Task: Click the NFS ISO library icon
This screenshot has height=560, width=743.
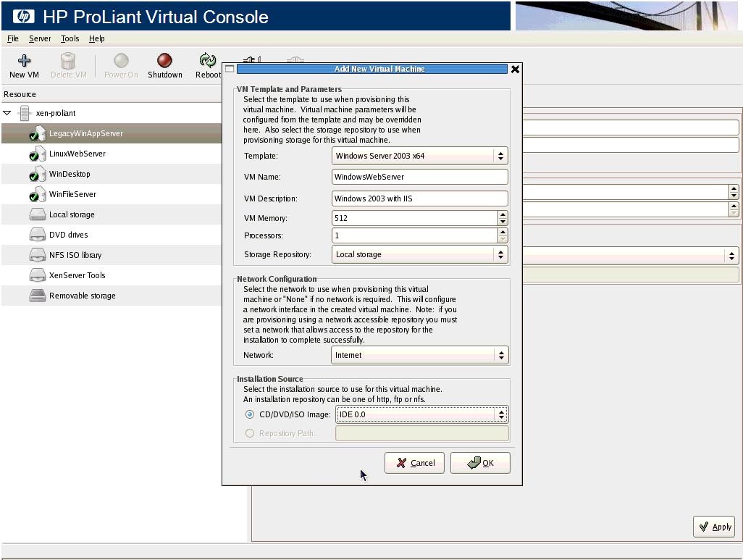Action: click(37, 255)
